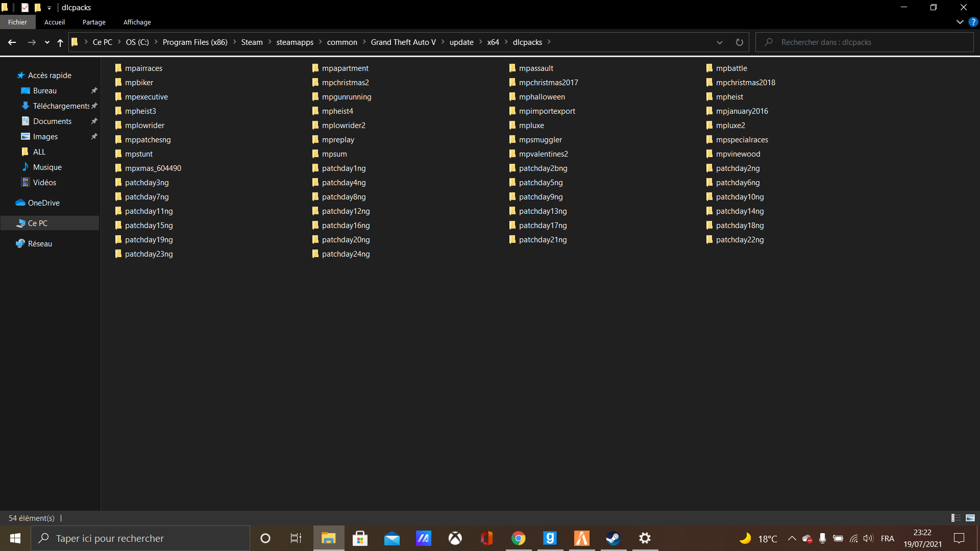Open Customize Quick Access Toolbar dropdown
This screenshot has height=551, width=980.
(50, 8)
